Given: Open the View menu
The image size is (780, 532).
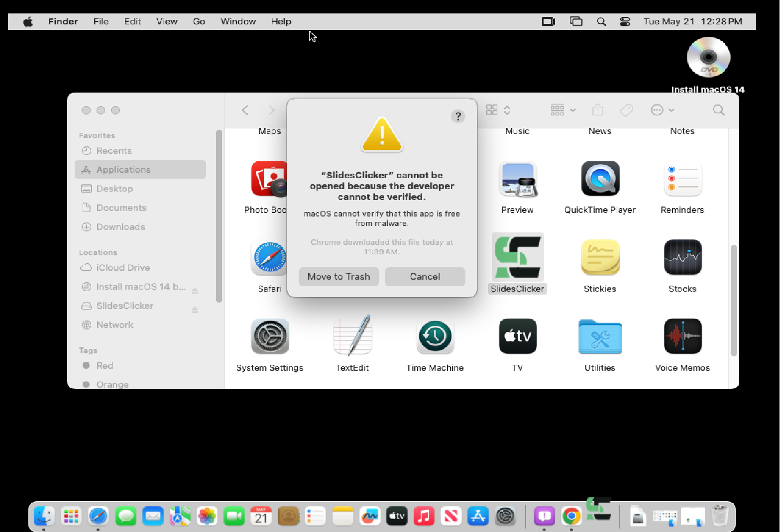Looking at the screenshot, I should 167,21.
